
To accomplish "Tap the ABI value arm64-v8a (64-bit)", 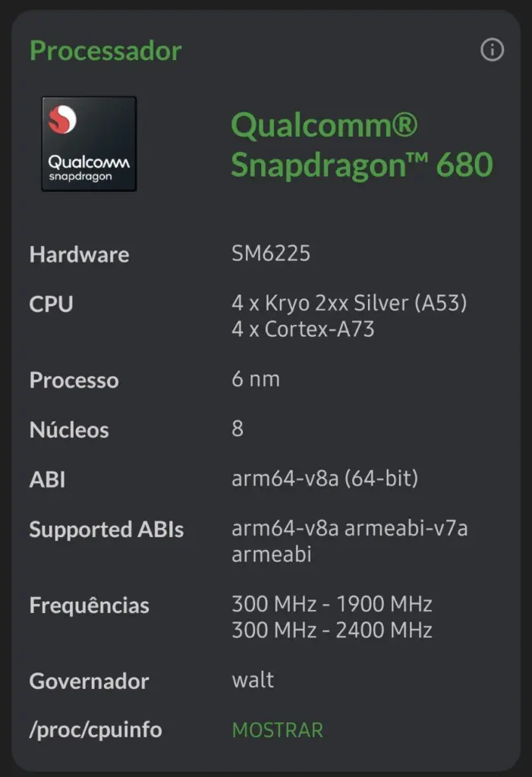I will (325, 479).
